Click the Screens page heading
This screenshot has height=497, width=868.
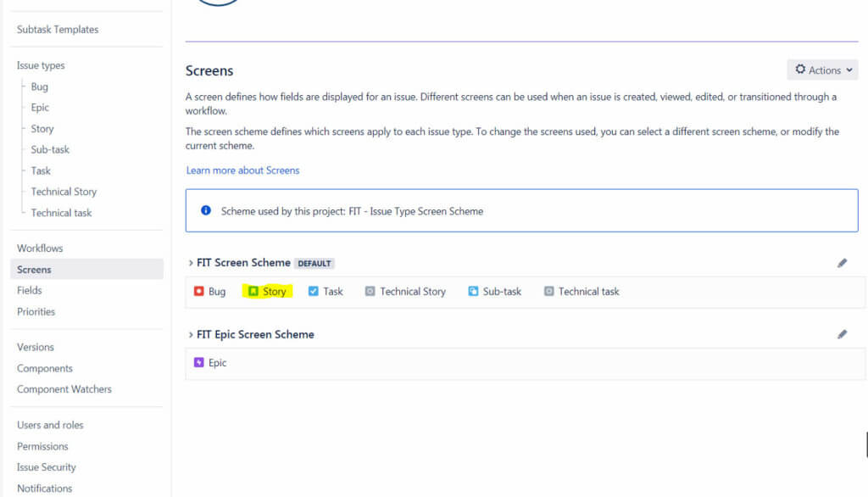pyautogui.click(x=209, y=71)
